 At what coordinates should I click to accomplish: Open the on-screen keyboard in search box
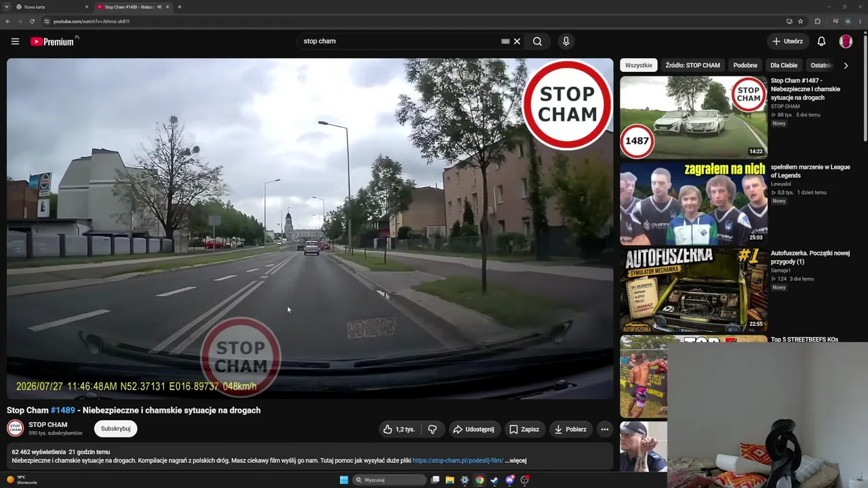[505, 41]
